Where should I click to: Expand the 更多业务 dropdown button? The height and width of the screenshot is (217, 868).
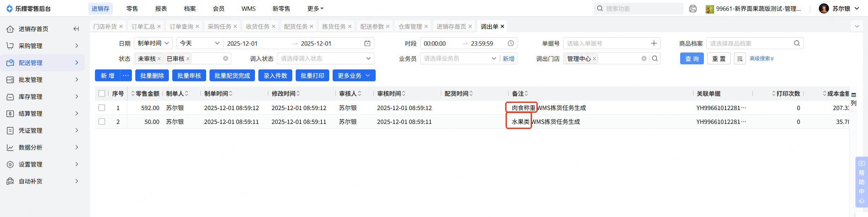pyautogui.click(x=354, y=75)
